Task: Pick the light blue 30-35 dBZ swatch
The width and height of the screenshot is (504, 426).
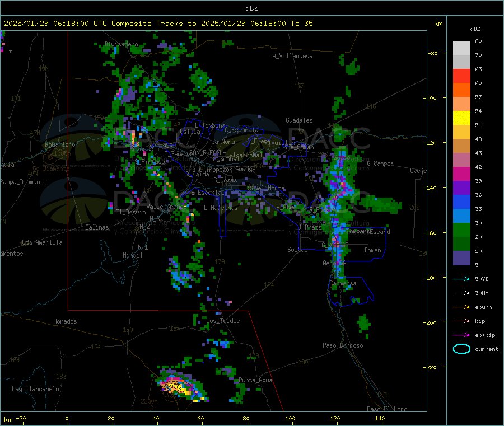Action: coord(461,216)
